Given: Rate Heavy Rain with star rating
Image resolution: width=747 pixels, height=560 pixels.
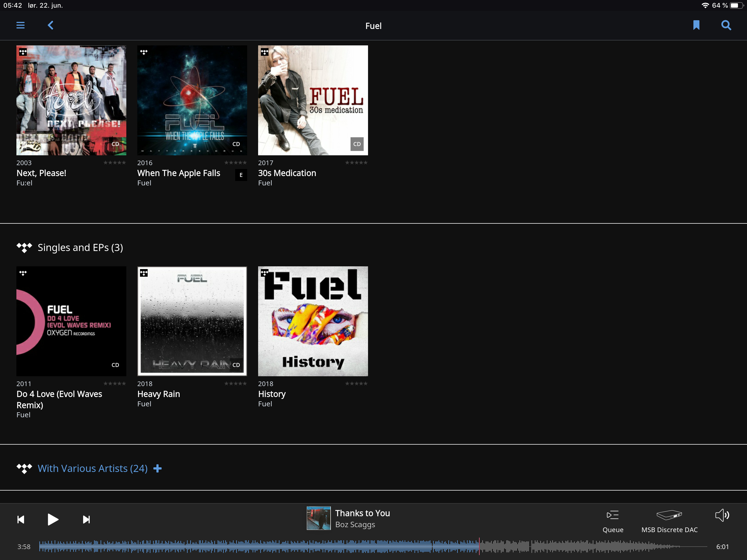Looking at the screenshot, I should (235, 383).
